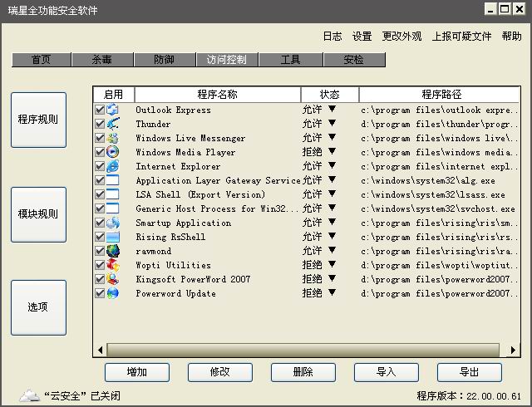This screenshot has height=407, width=532.
Task: Open status dropdown for Windows Media Player
Action: click(x=332, y=151)
